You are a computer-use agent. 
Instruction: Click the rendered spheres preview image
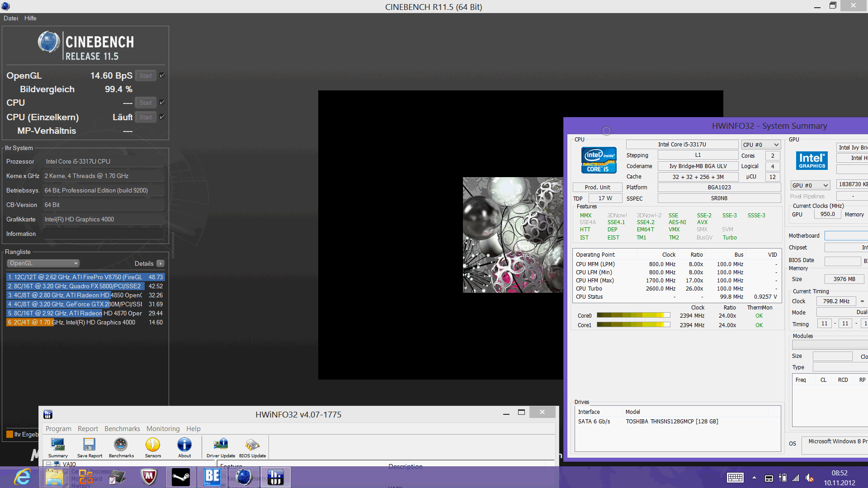pyautogui.click(x=513, y=235)
